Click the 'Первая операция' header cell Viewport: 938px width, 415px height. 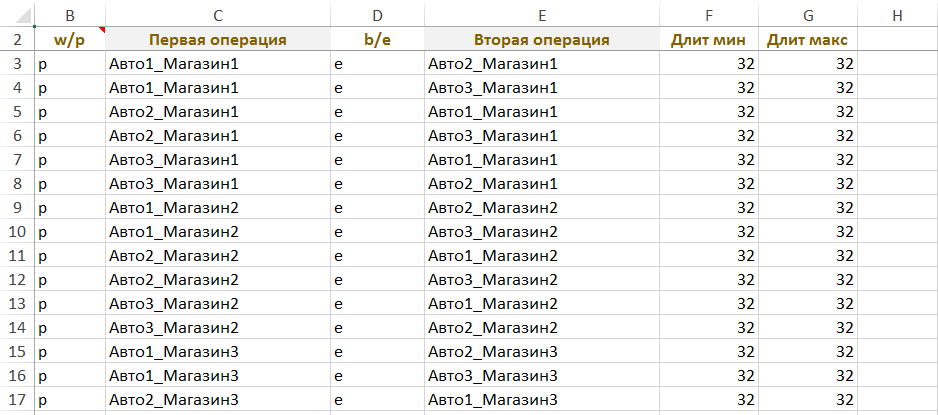click(218, 40)
